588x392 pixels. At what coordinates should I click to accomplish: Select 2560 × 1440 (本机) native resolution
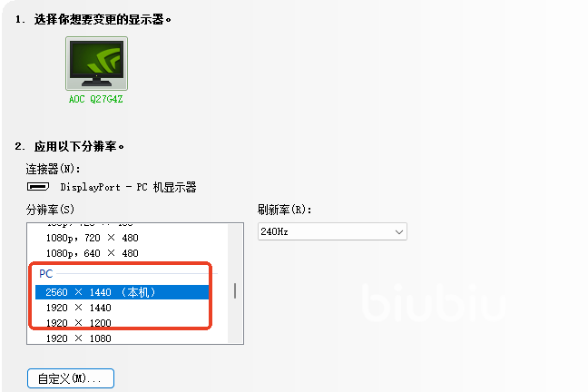point(122,292)
